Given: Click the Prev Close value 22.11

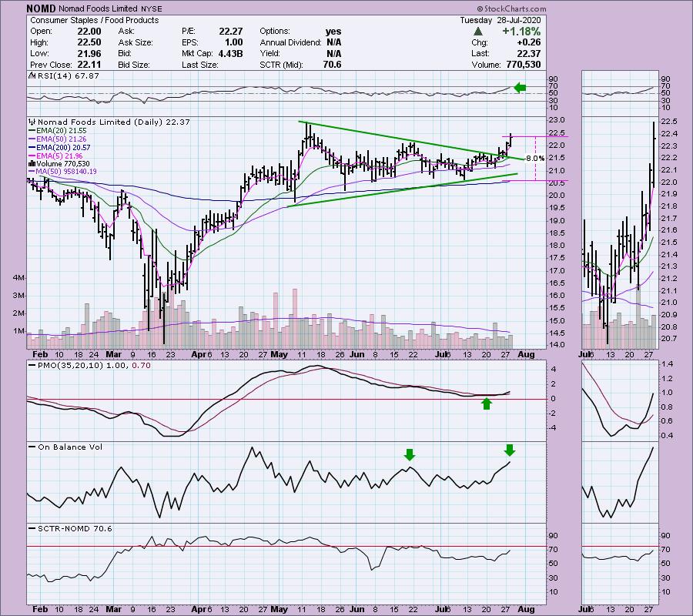Looking at the screenshot, I should point(89,65).
